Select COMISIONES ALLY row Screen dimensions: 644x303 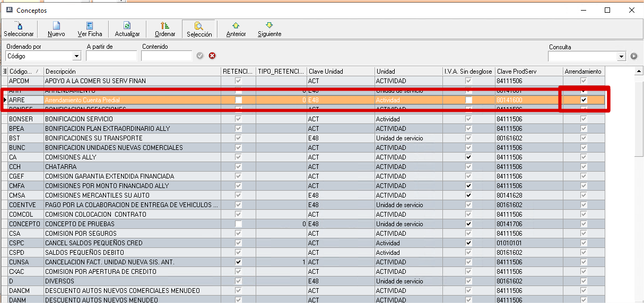(x=303, y=157)
